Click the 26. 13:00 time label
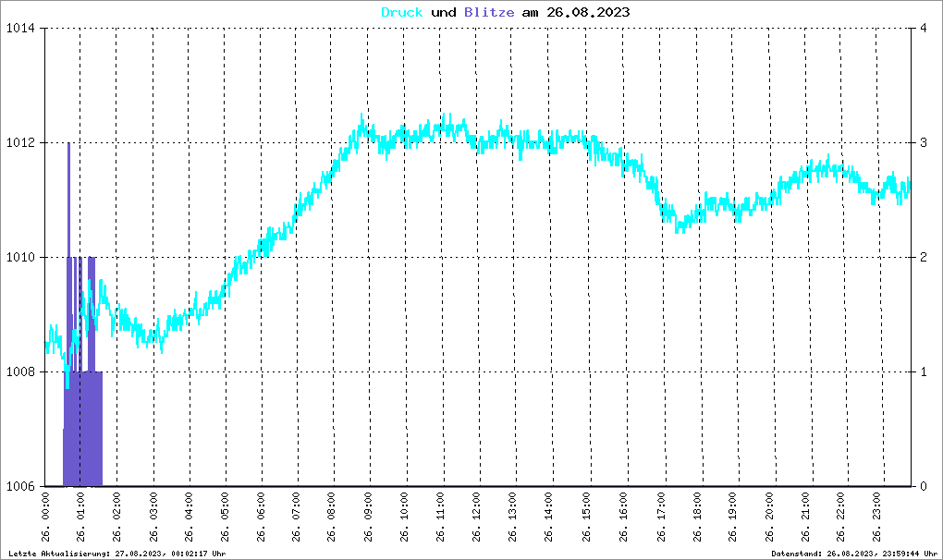The height and width of the screenshot is (560, 943). [512, 517]
